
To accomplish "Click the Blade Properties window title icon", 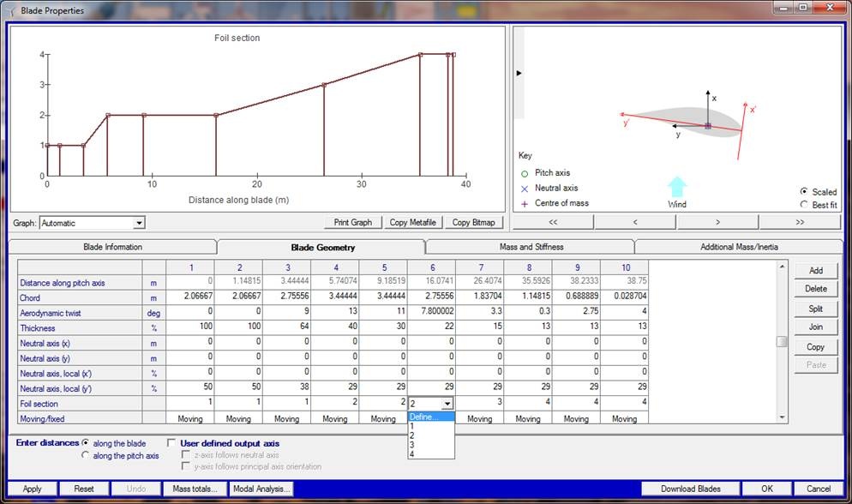I will click(x=11, y=11).
